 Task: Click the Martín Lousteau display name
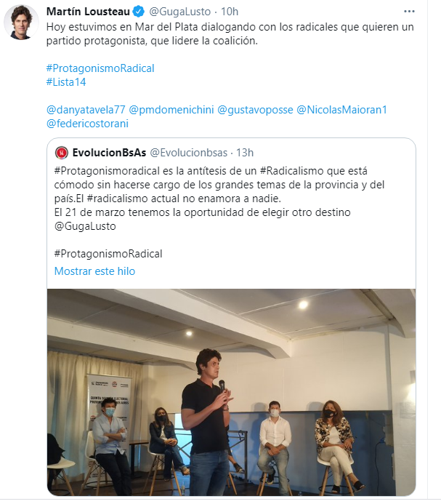point(88,12)
